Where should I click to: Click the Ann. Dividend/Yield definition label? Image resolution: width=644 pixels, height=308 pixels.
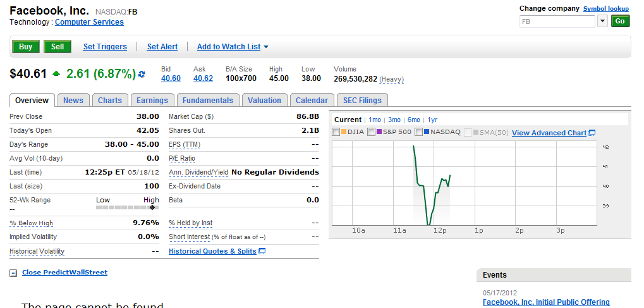[198, 172]
